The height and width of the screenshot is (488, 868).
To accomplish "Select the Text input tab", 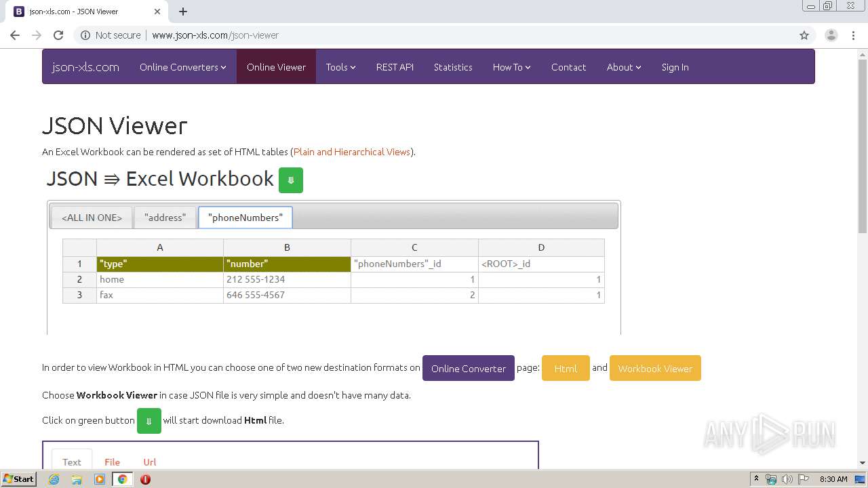I will 72,462.
